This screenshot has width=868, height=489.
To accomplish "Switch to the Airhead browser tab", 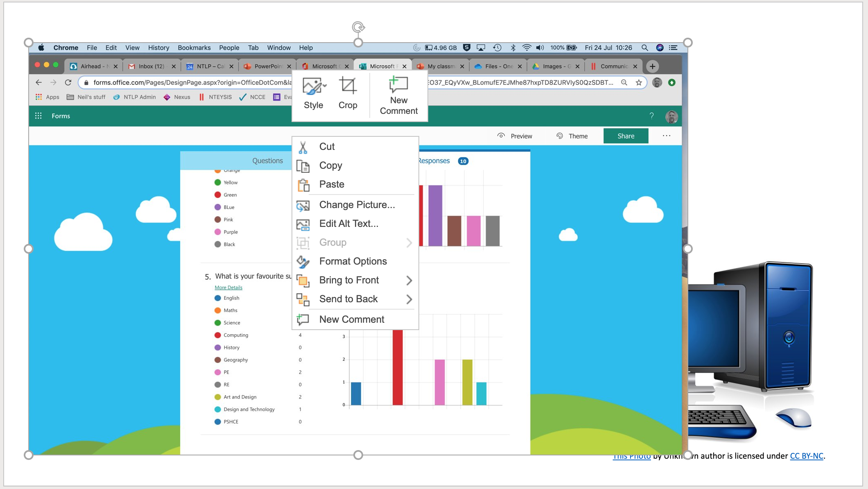I will tap(94, 66).
